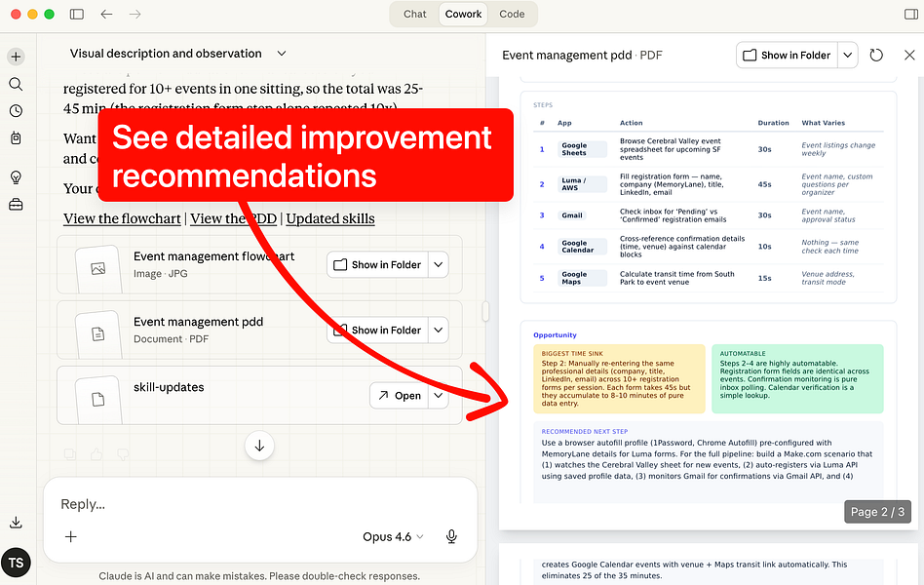Viewport: 924px width, 585px height.
Task: Jump to latest with the down arrow button
Action: 259,447
